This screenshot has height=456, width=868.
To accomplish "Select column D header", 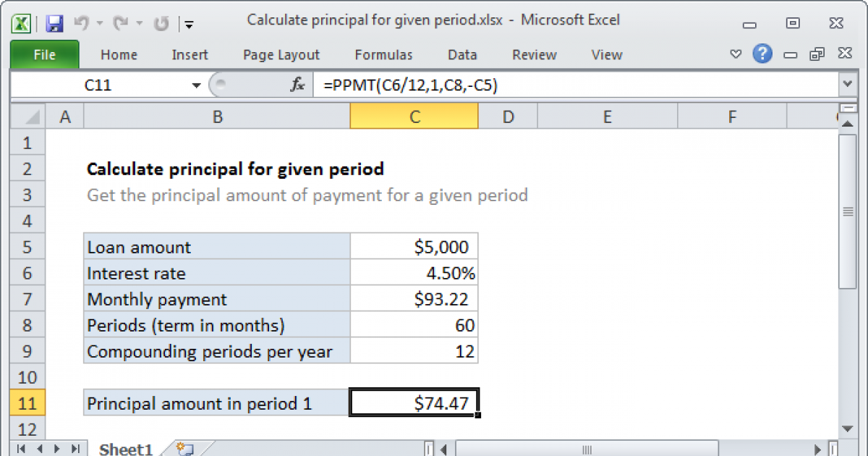I will tap(509, 117).
